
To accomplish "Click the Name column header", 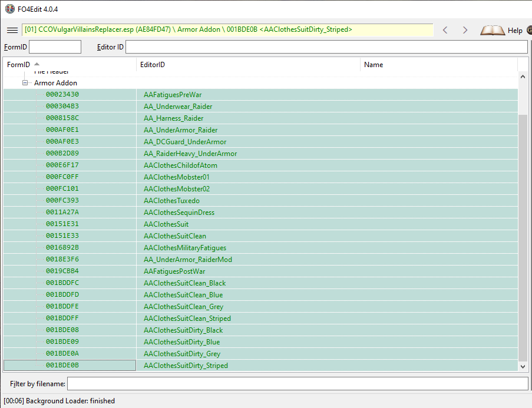I will [x=439, y=64].
